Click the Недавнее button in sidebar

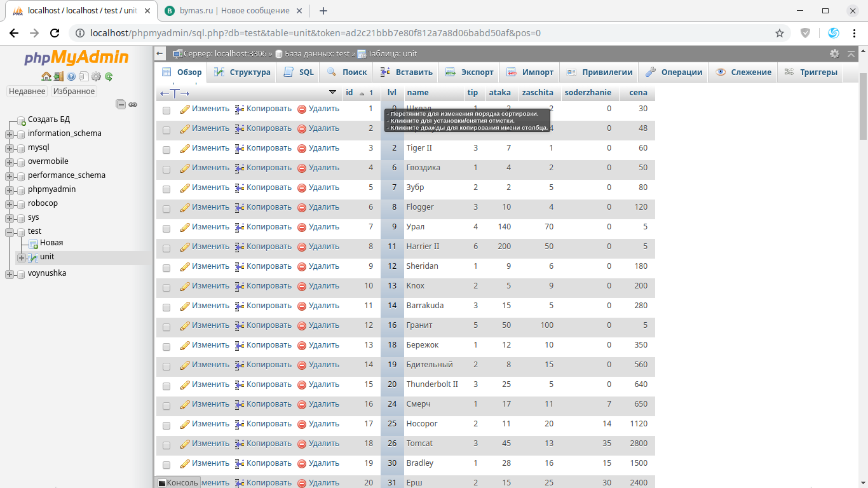27,91
